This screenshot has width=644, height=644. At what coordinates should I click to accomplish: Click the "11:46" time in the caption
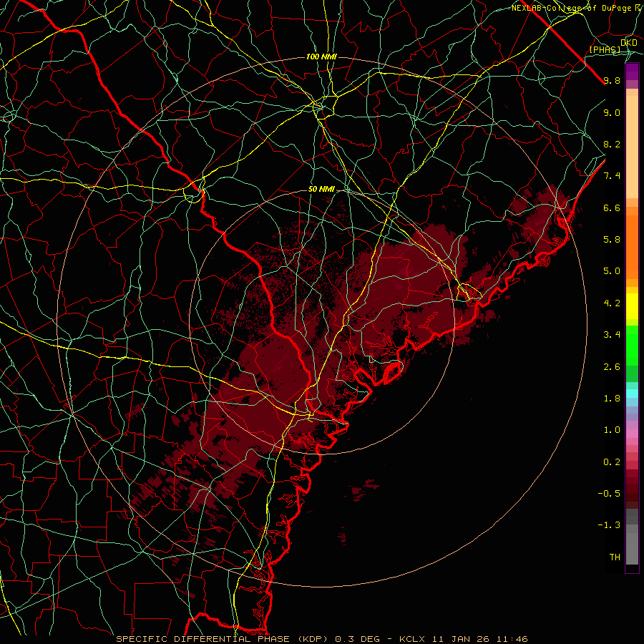click(x=512, y=639)
